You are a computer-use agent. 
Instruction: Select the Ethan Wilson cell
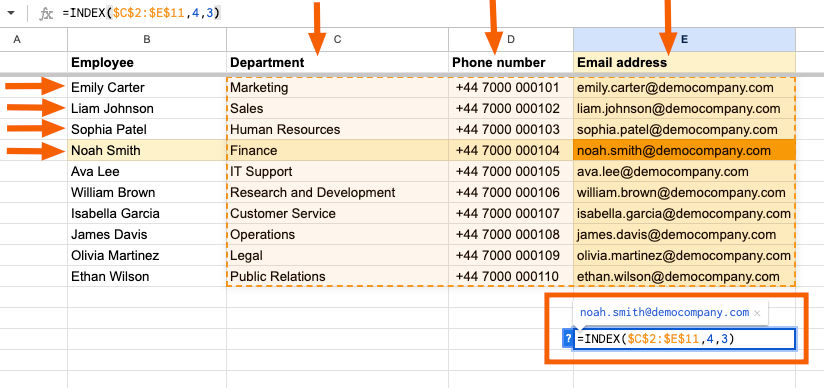[147, 277]
